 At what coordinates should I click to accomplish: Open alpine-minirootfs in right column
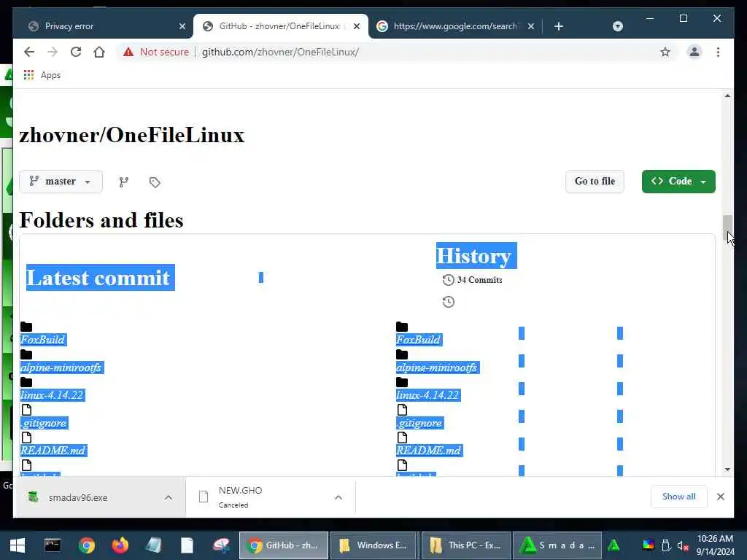437,367
